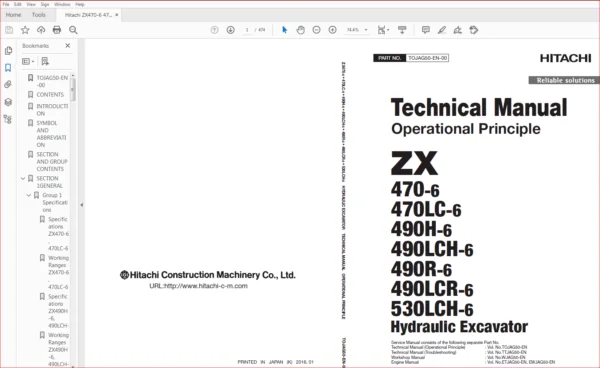Click the upload to cloud icon
The height and width of the screenshot is (368, 600).
41,30
